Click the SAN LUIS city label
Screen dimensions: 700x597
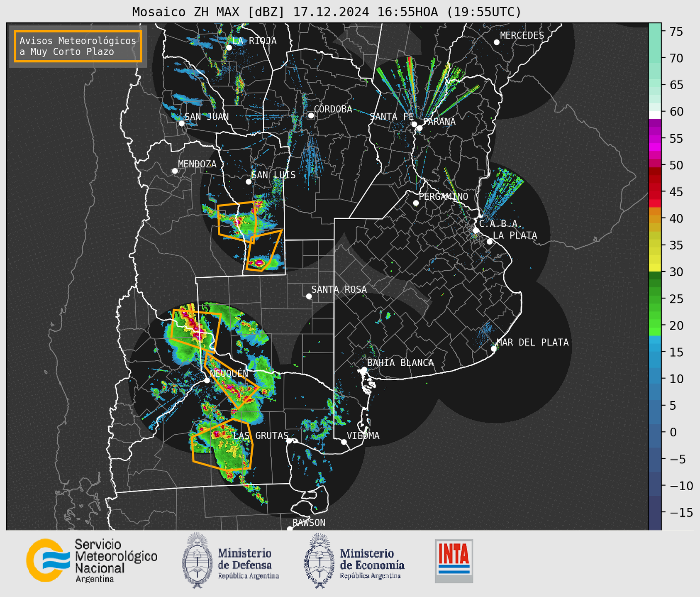coord(273,175)
